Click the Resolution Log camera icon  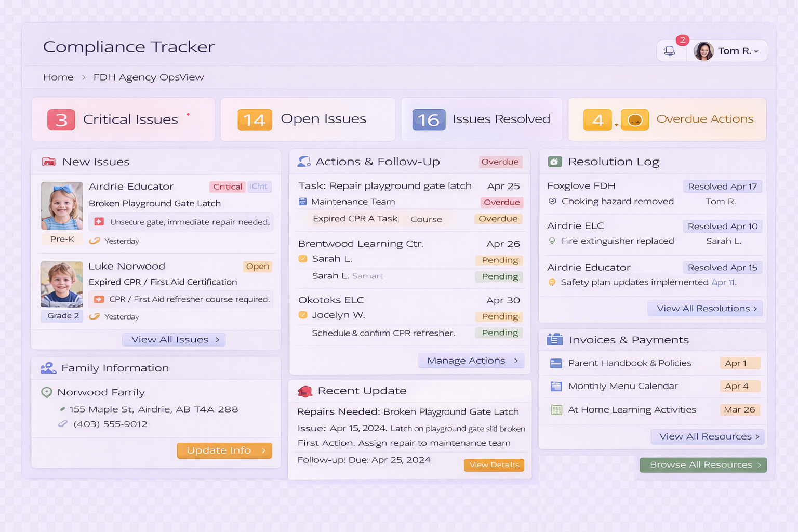pyautogui.click(x=555, y=162)
